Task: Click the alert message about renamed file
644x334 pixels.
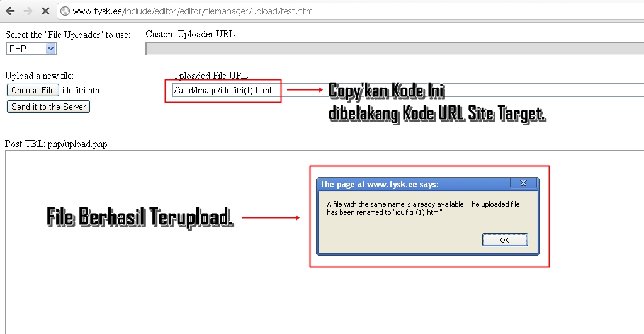Action: (424, 208)
